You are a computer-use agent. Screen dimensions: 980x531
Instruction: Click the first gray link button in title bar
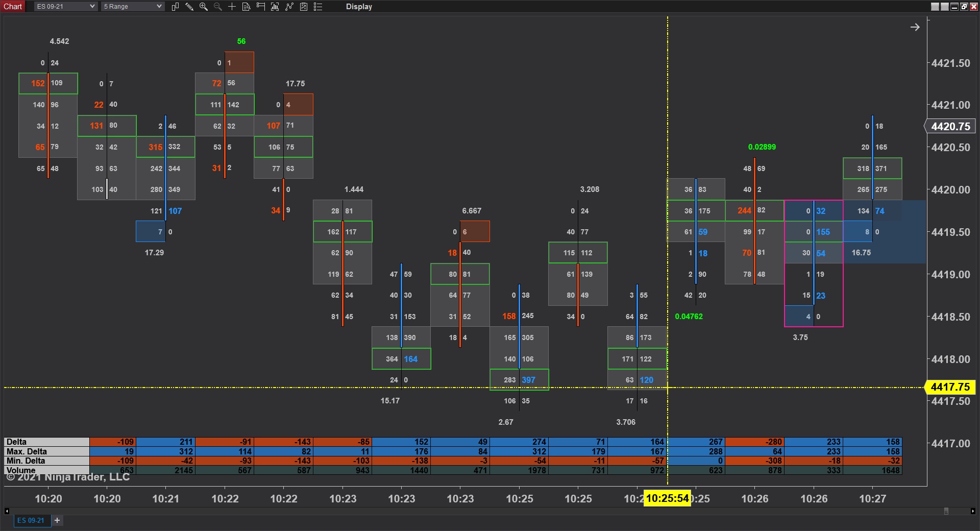(x=935, y=7)
